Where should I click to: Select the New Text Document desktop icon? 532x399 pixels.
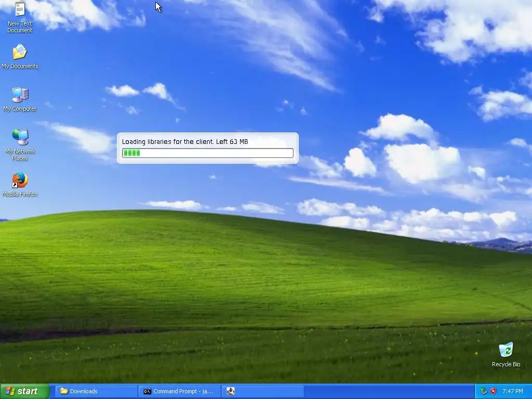(x=20, y=17)
